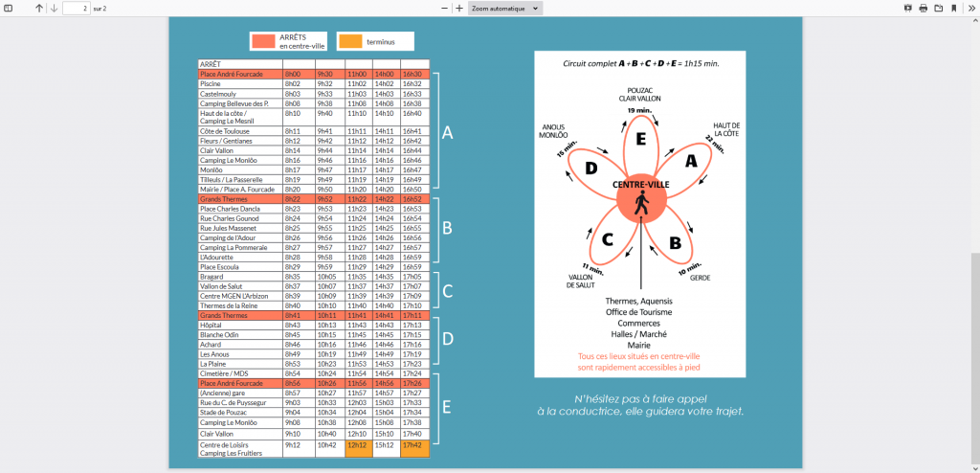Open the tools menu double chevron
This screenshot has height=473, width=980.
pyautogui.click(x=970, y=8)
